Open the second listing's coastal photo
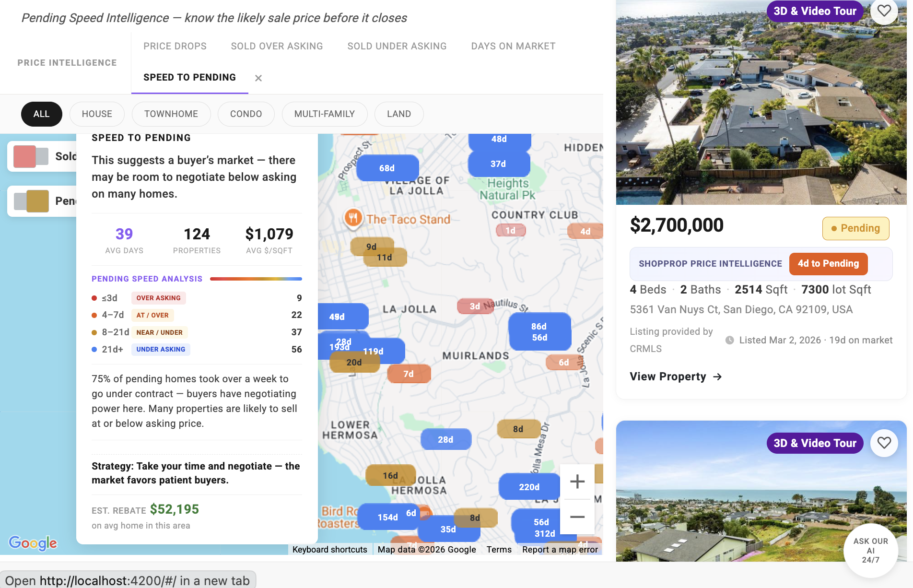 pos(761,492)
